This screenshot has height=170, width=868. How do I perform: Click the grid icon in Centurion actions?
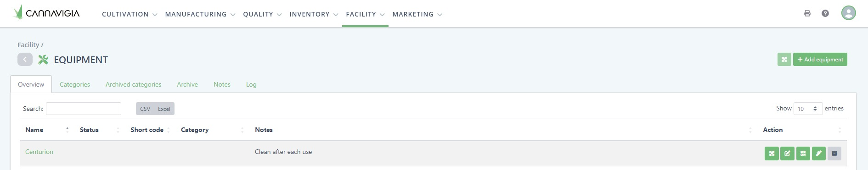(803, 154)
